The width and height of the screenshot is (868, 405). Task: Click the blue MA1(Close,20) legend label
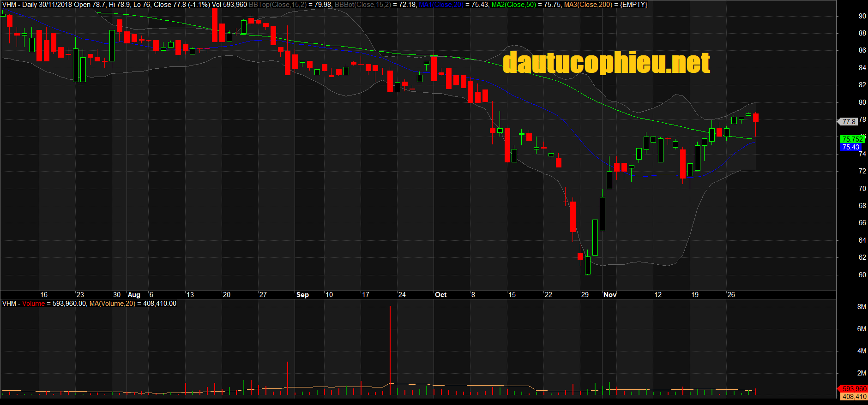tap(441, 5)
